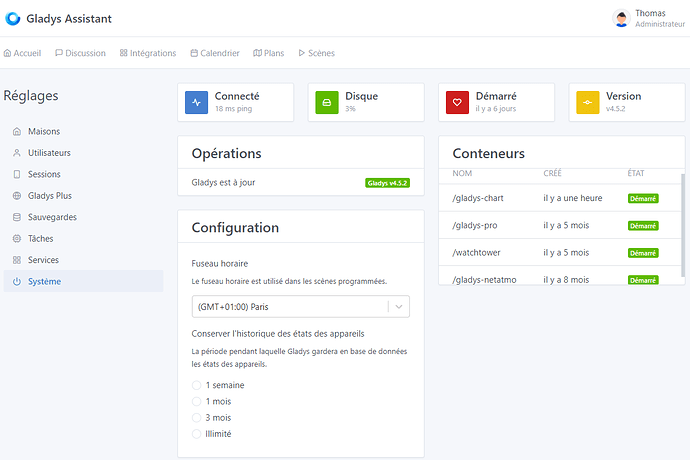Open the Scènes navigation tab
Image resolution: width=690 pixels, height=460 pixels.
click(316, 53)
